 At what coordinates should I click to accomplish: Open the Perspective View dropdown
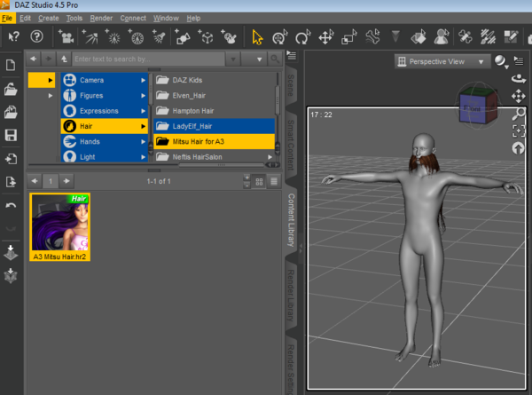click(x=442, y=61)
